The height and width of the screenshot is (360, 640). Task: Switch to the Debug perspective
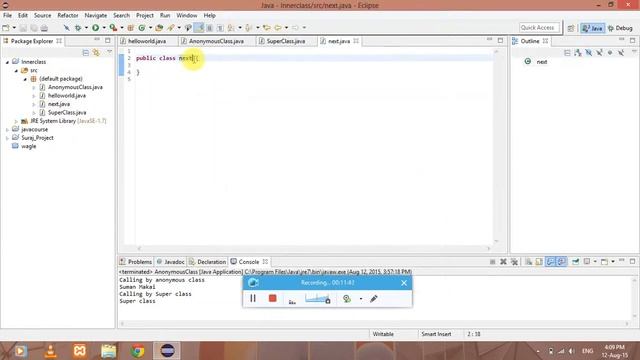tap(620, 28)
